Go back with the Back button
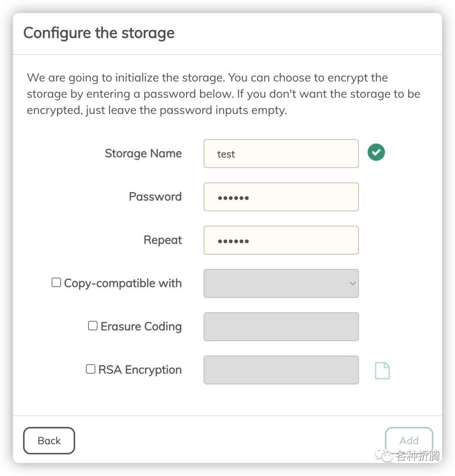The image size is (455, 476). [49, 441]
